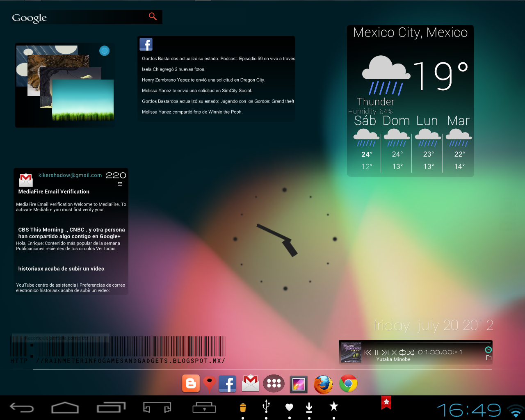Open the Gallery icon in the dock
Viewport: 525px width, 420px height.
(298, 384)
